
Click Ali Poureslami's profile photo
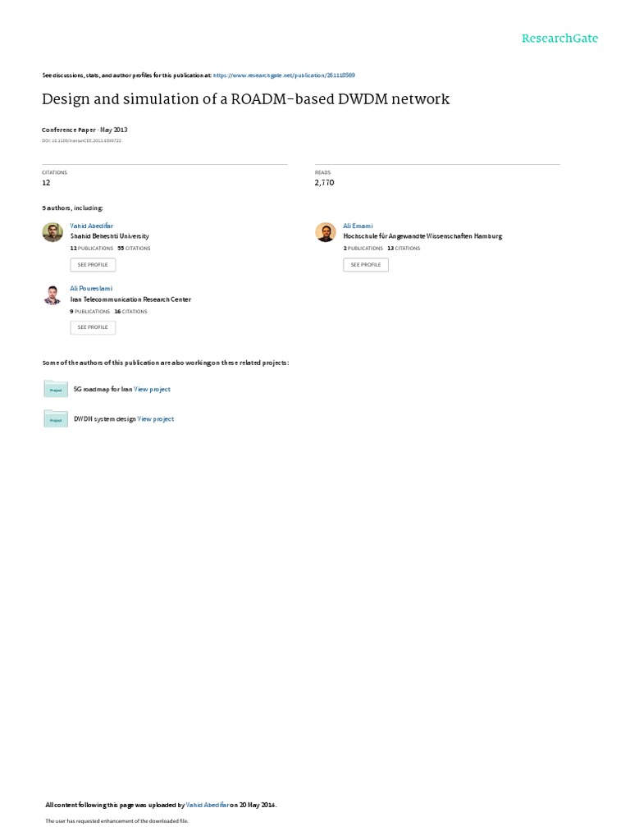(52, 295)
